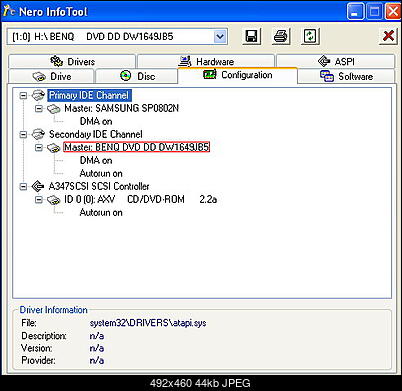Collapse the Primary IDE Channel node

pyautogui.click(x=23, y=96)
